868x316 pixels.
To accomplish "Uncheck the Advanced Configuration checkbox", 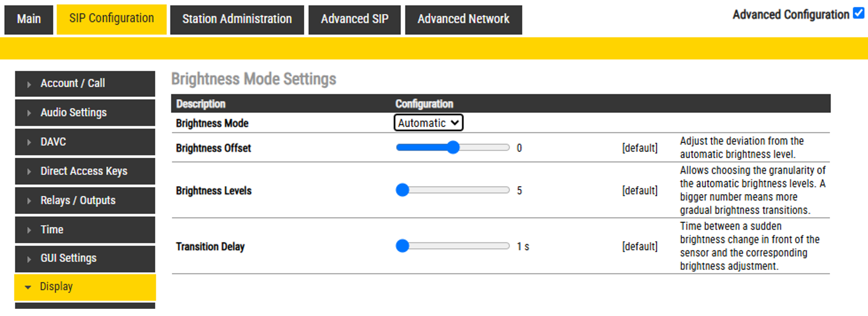I will [858, 13].
